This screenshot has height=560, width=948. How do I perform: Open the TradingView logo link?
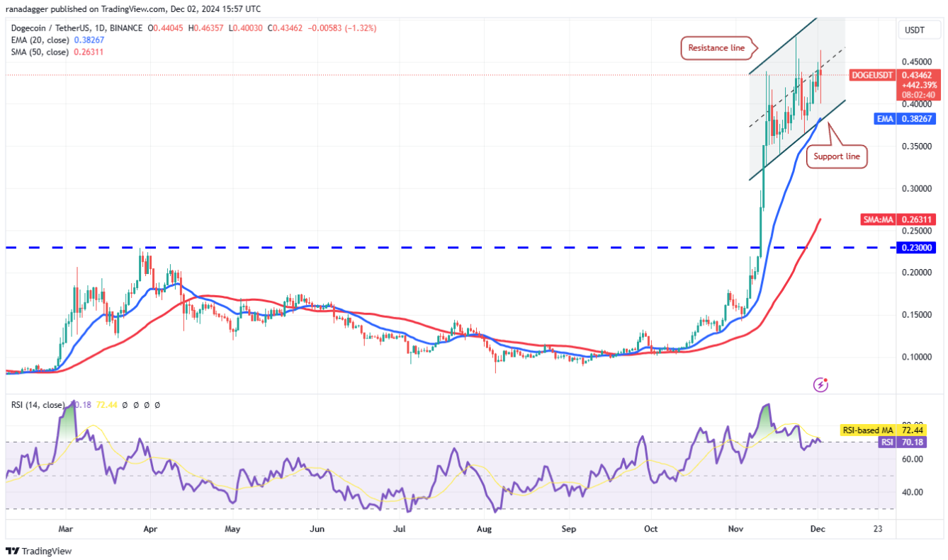pos(39,551)
